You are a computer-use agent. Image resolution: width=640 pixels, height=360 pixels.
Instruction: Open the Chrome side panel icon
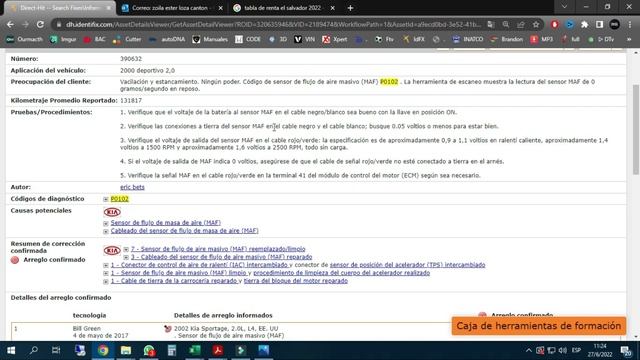pyautogui.click(x=599, y=24)
